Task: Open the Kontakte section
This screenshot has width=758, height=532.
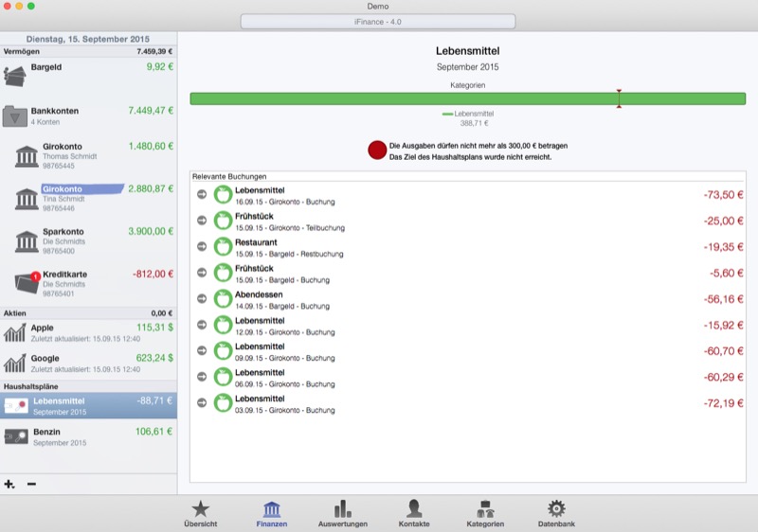Action: coord(413,512)
